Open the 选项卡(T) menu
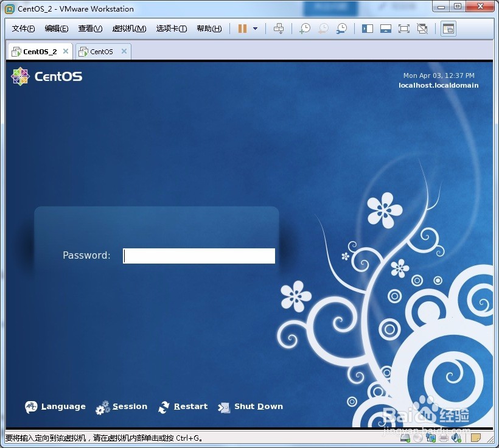Viewport: 499px width, 448px height. tap(172, 29)
